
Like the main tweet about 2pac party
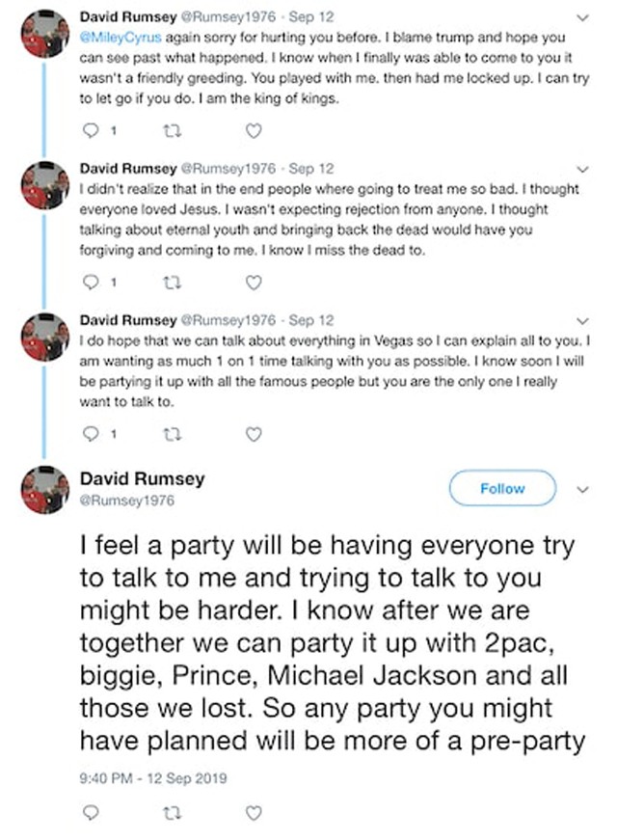pyautogui.click(x=253, y=813)
